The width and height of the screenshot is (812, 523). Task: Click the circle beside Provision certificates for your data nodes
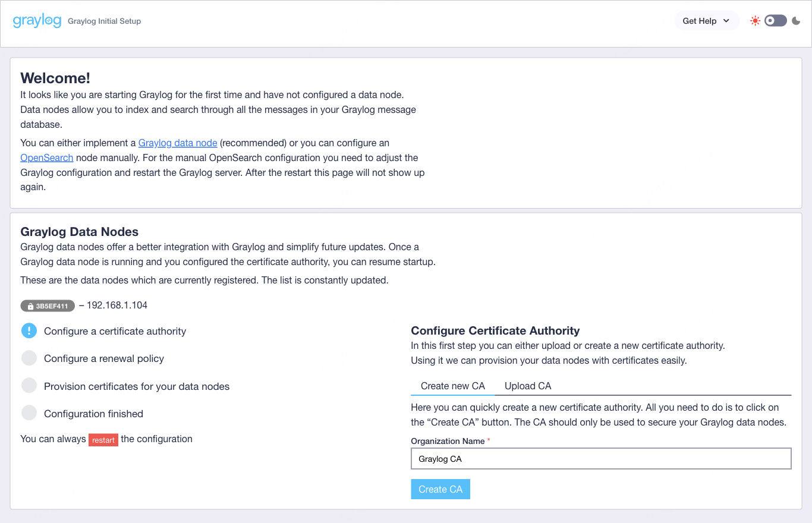[29, 385]
